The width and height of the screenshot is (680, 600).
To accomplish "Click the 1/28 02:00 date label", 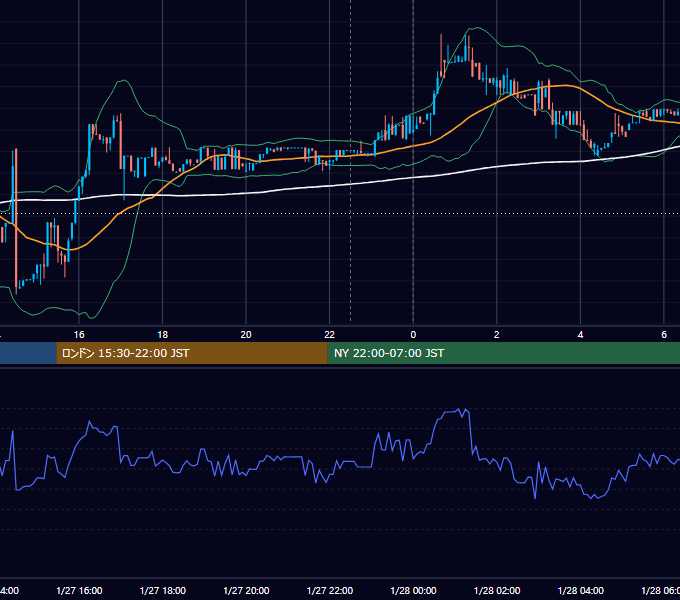I will (x=497, y=590).
